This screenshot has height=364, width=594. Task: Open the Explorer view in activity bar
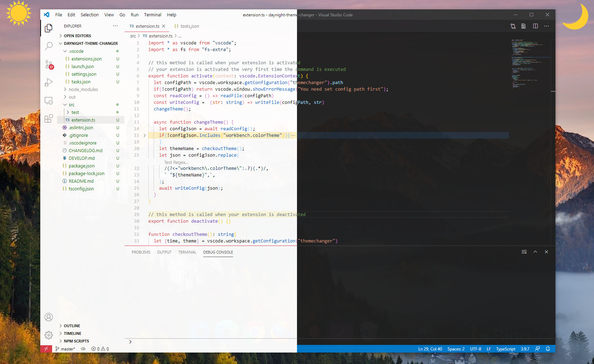pyautogui.click(x=49, y=28)
